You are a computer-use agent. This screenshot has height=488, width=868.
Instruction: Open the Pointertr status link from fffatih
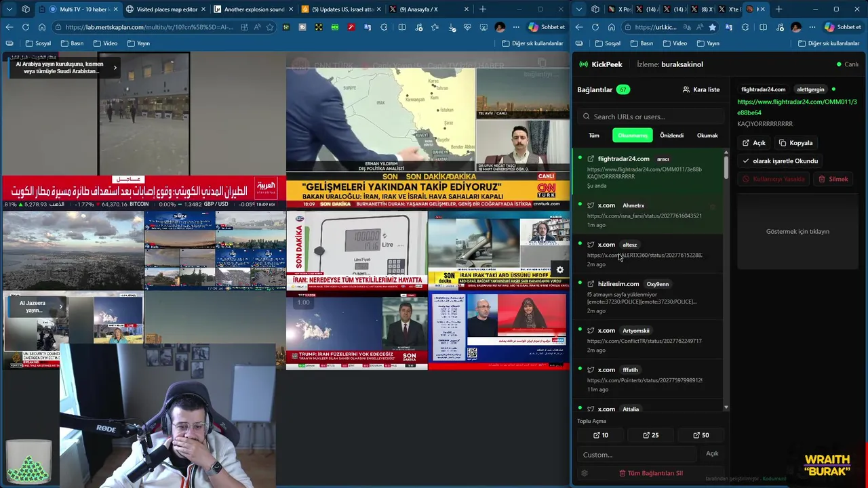coord(644,380)
